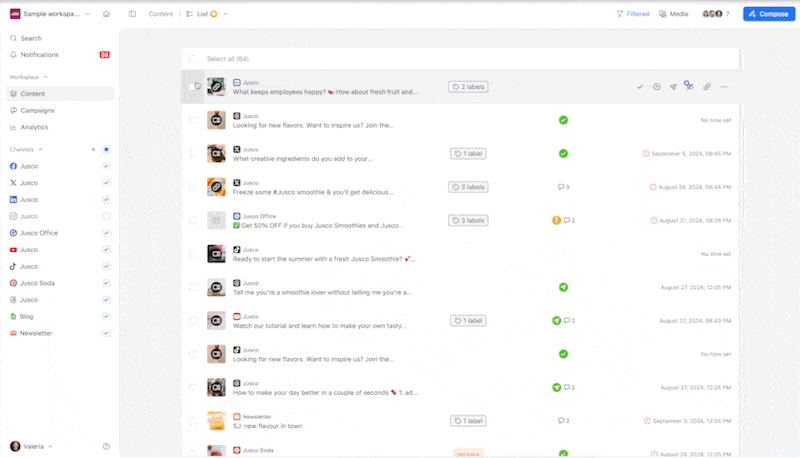Open Campaigns in the sidebar
The image size is (800, 458).
[37, 110]
